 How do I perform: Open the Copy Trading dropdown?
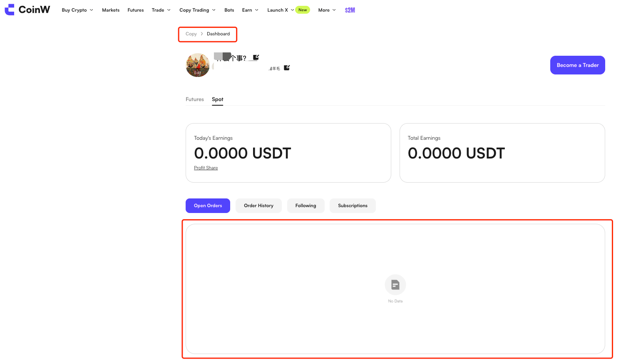(x=197, y=10)
